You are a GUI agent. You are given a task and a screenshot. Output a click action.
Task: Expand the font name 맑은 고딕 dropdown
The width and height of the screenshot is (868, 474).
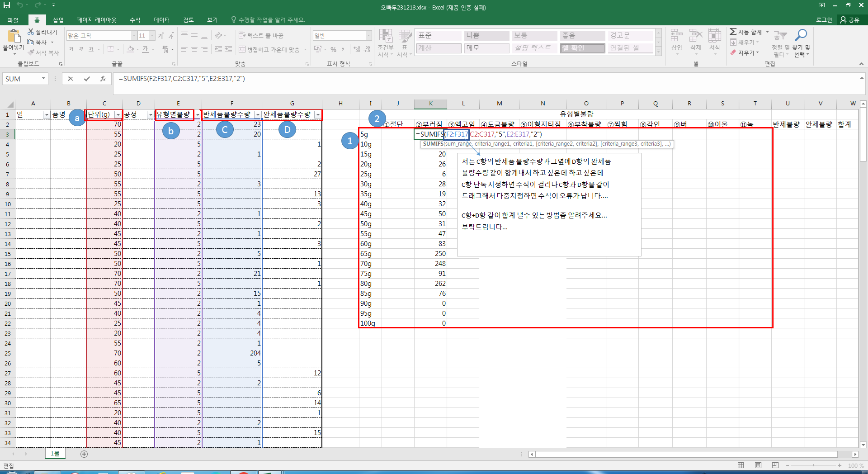click(x=134, y=35)
